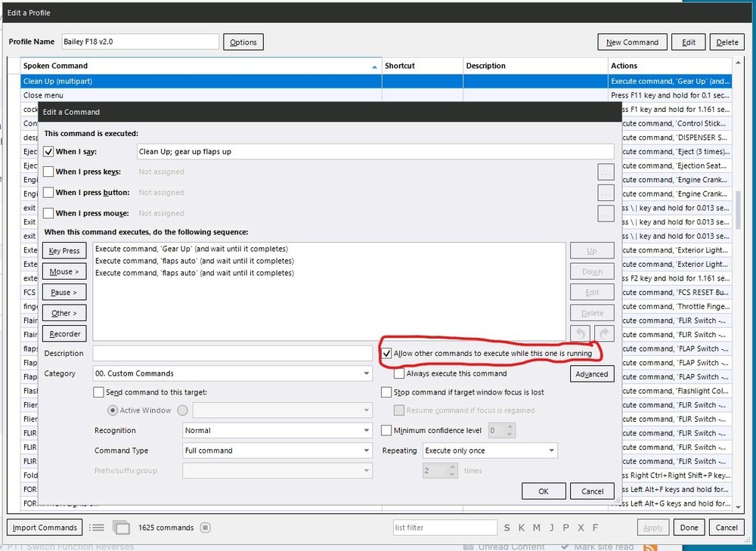756x551 pixels.
Task: Check Send command to this target
Action: [x=98, y=392]
